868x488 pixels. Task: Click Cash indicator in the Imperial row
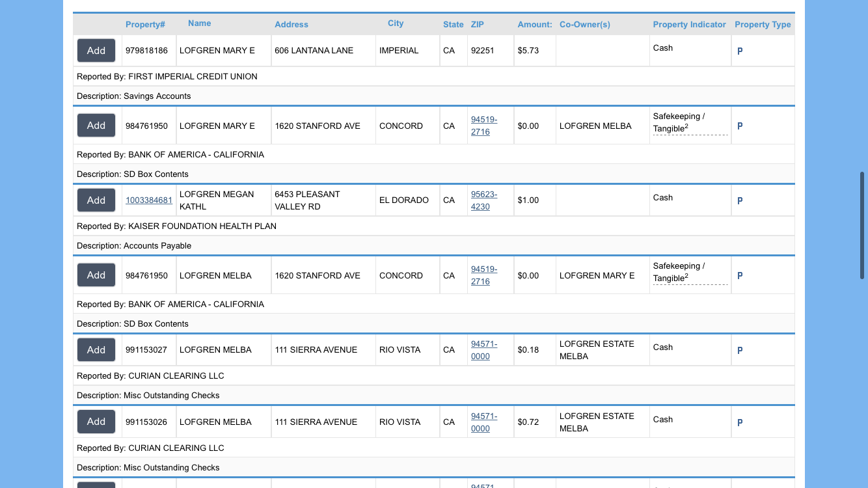(663, 48)
